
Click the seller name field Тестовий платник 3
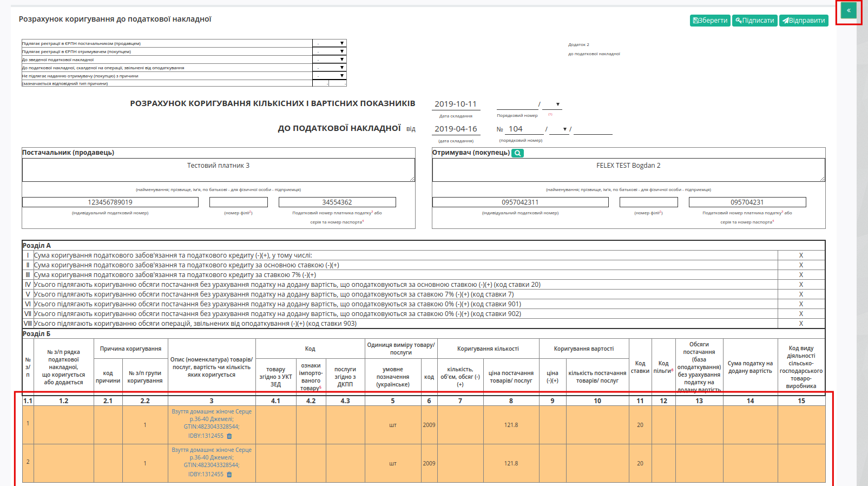tap(219, 170)
